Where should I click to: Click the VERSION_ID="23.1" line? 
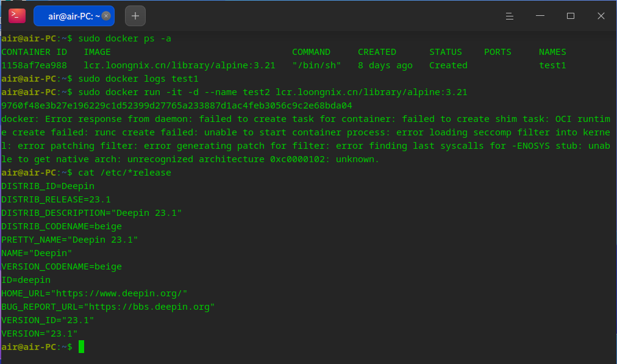click(48, 320)
